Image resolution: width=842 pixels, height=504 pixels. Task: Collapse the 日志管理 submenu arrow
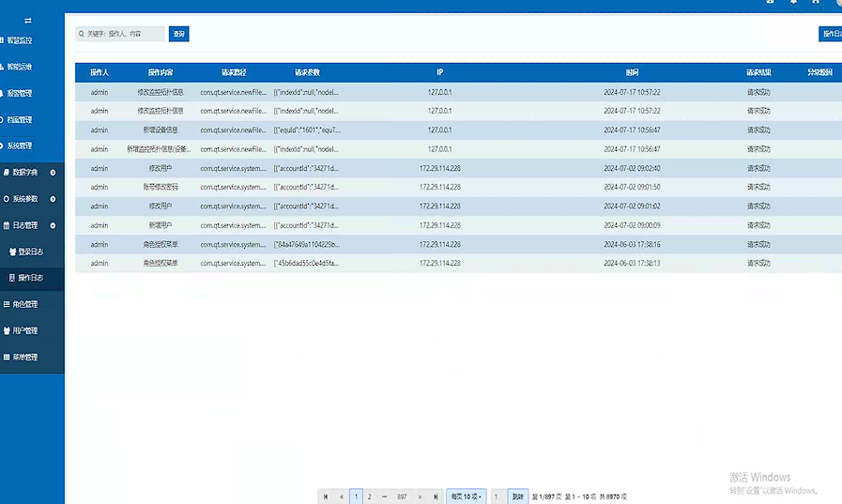pos(53,225)
